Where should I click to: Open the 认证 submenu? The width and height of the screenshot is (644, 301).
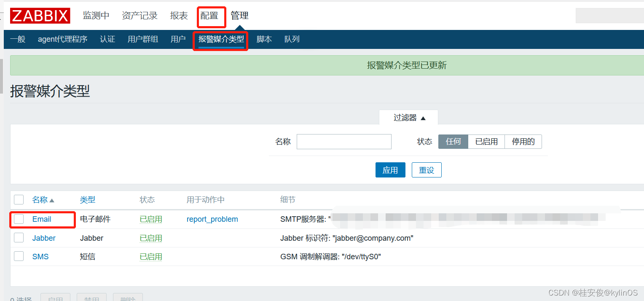coord(107,39)
